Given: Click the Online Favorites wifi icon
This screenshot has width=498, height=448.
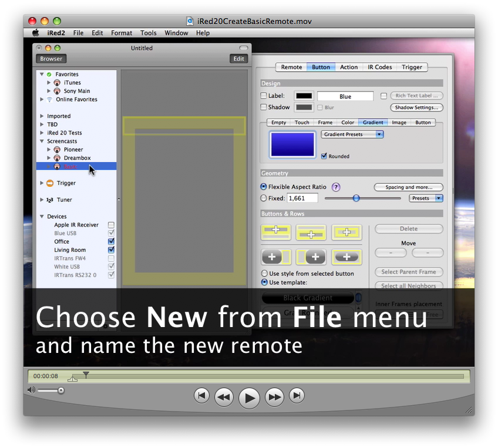Looking at the screenshot, I should click(49, 99).
